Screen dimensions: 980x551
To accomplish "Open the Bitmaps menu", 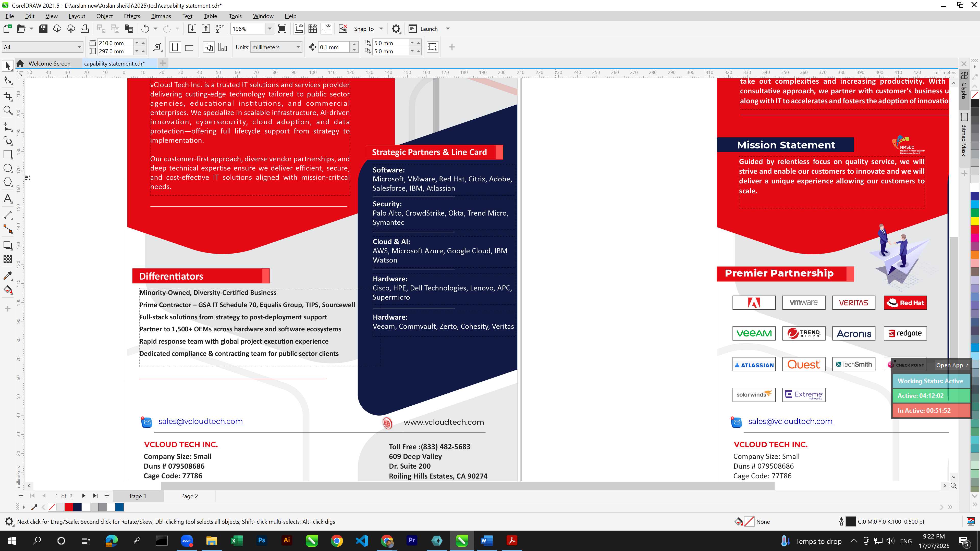I will coord(161,16).
